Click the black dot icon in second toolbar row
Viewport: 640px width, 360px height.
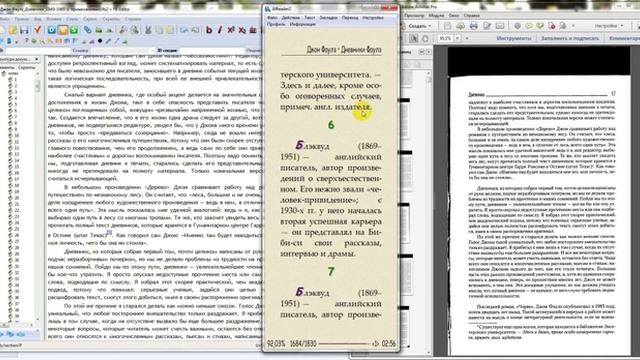[100, 41]
